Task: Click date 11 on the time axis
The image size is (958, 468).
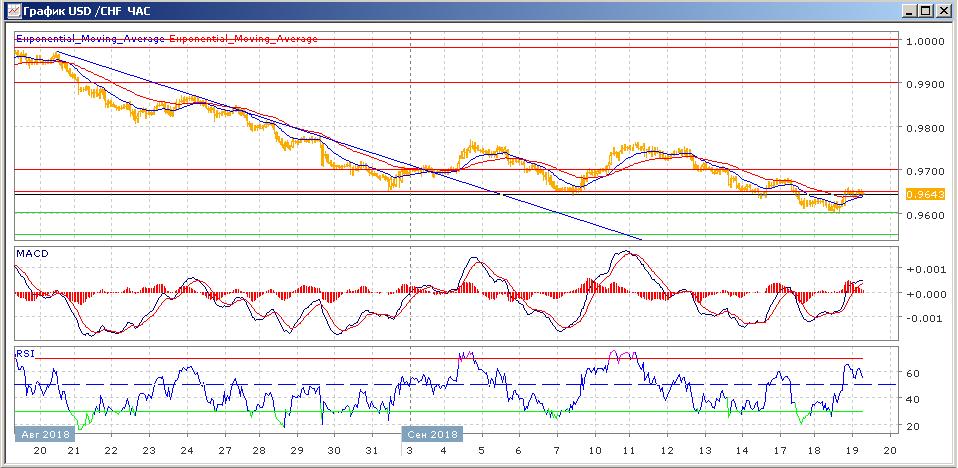Action: click(x=631, y=451)
